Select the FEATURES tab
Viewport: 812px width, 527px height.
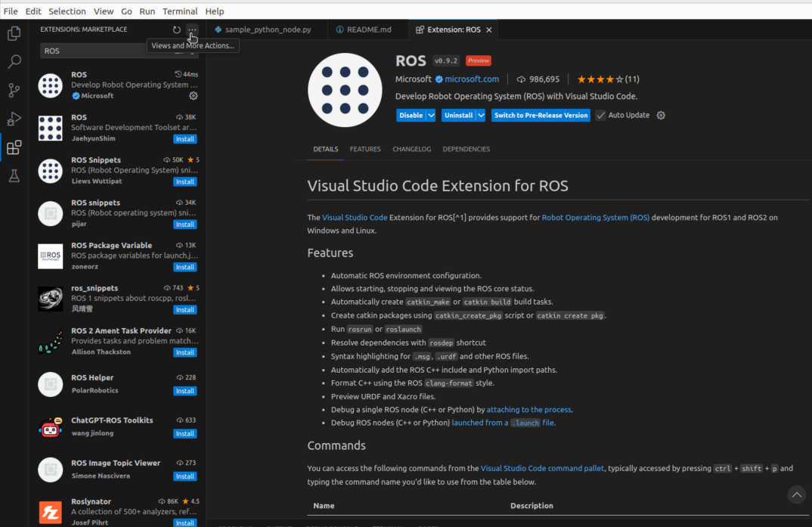pos(365,149)
